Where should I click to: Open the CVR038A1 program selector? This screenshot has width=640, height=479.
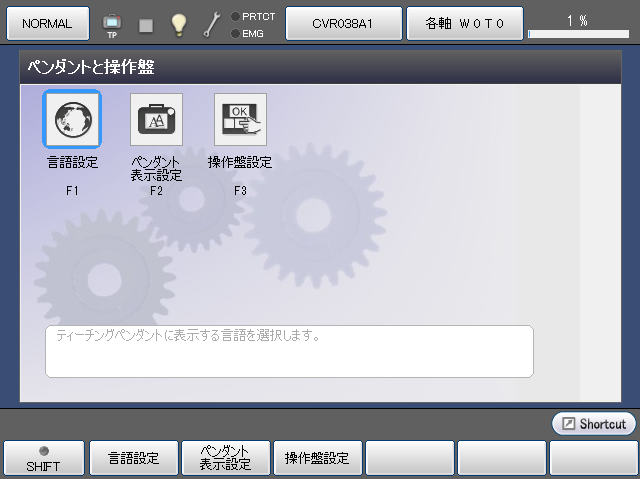tap(343, 23)
